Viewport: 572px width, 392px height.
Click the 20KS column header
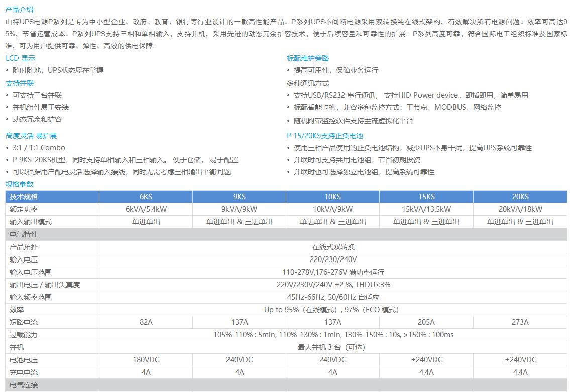(519, 197)
